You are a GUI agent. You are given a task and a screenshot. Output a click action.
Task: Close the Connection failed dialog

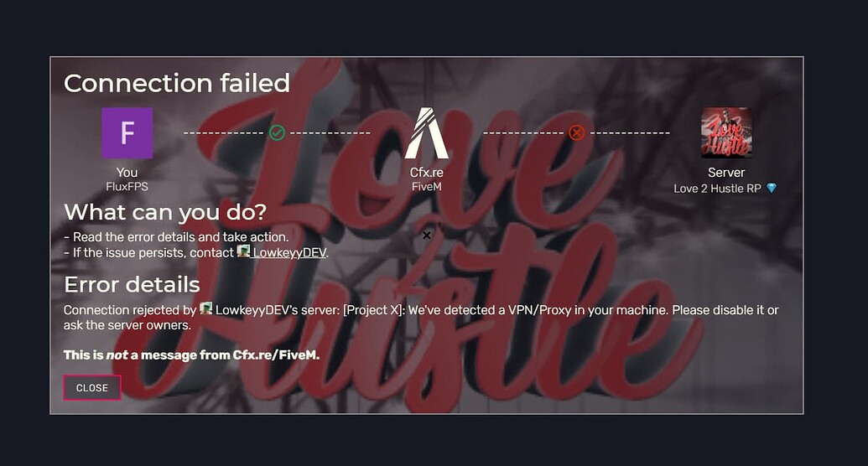coord(92,388)
